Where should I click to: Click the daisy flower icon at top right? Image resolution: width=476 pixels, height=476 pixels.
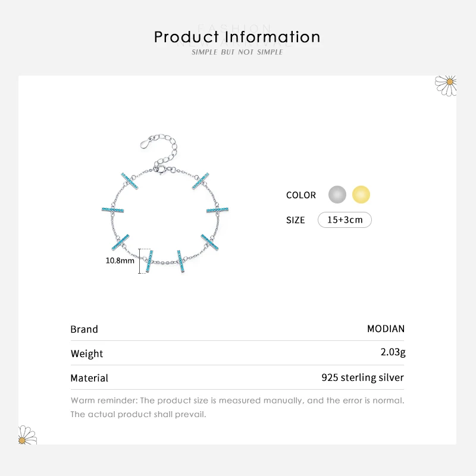[446, 84]
